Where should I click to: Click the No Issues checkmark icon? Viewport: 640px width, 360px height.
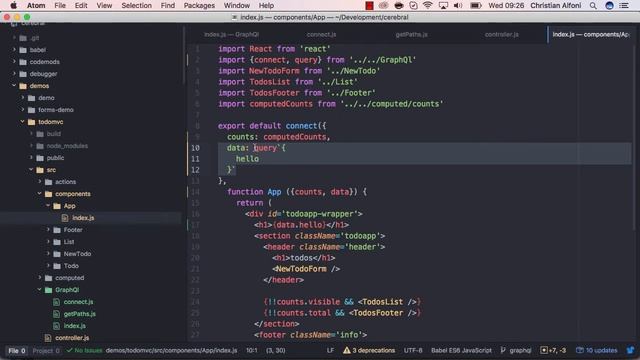tap(69, 350)
